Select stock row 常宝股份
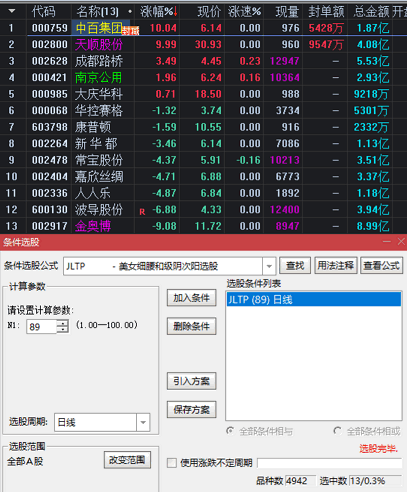Image resolution: width=407 pixels, height=492 pixels. tap(203, 160)
